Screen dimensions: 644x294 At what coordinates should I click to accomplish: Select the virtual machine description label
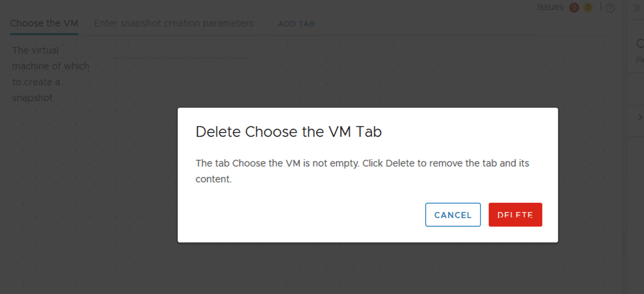50,74
